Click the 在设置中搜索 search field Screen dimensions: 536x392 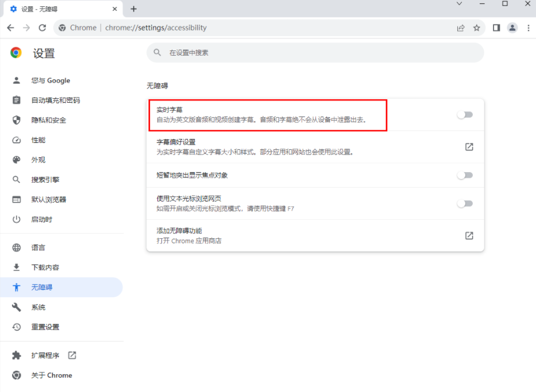pos(315,53)
